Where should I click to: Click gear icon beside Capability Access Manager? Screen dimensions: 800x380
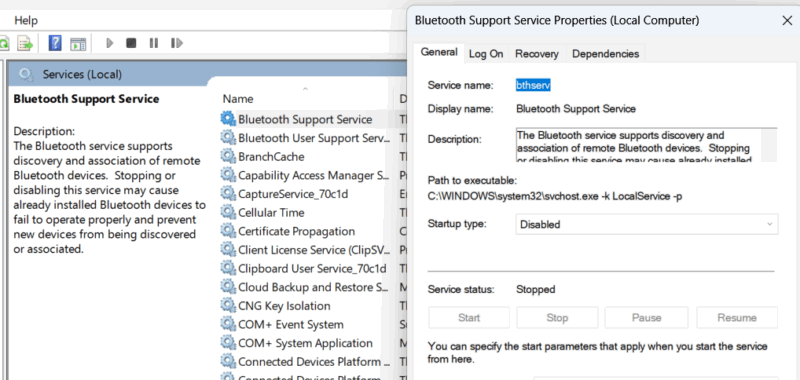point(228,175)
